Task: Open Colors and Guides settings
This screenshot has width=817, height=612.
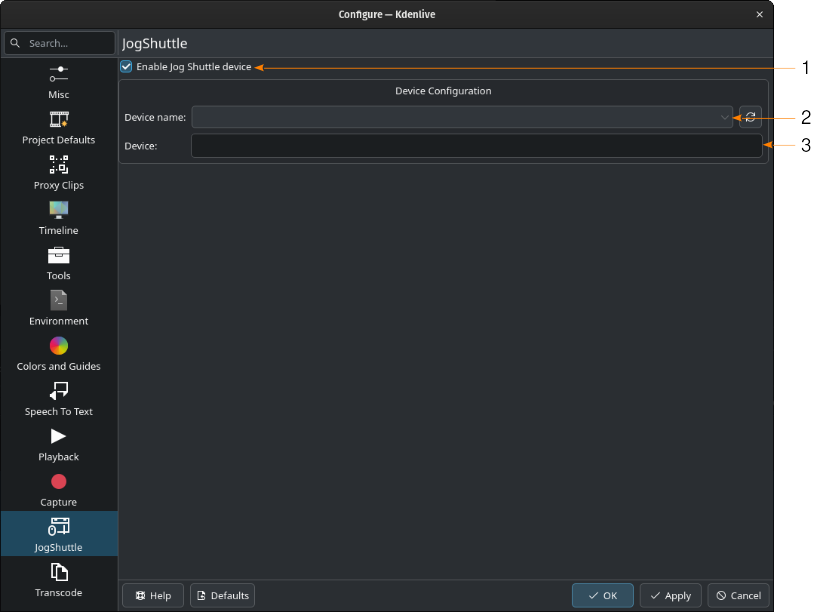Action: click(x=59, y=354)
